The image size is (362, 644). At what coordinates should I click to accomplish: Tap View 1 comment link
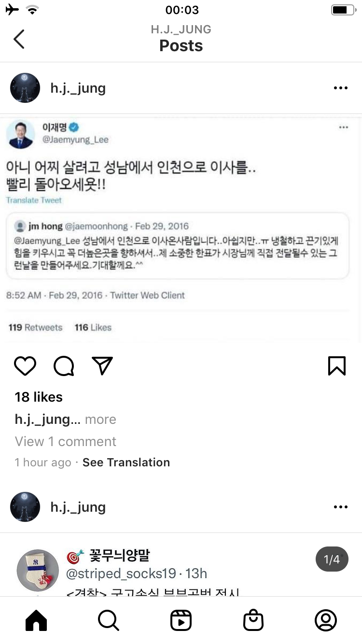66,441
